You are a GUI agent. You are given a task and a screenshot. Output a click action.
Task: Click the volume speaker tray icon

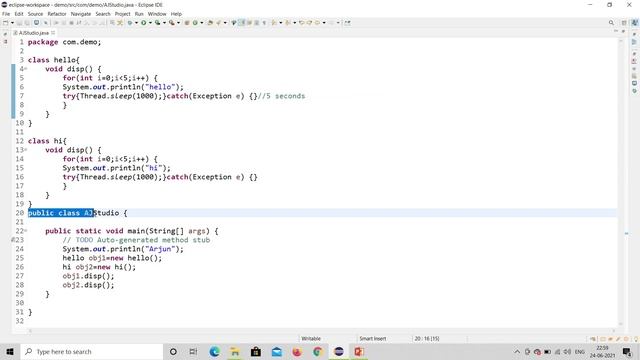click(x=567, y=351)
